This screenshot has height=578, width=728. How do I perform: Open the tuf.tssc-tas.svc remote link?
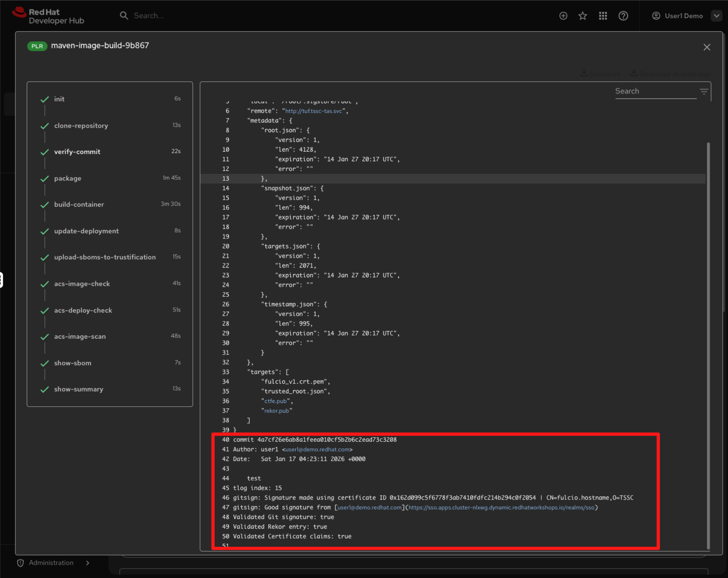pyautogui.click(x=314, y=111)
